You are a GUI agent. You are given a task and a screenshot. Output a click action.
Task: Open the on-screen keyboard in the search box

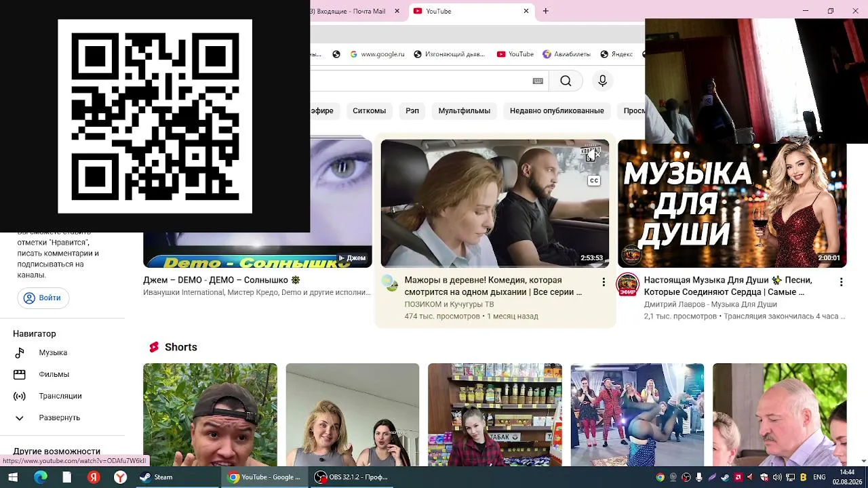point(538,81)
